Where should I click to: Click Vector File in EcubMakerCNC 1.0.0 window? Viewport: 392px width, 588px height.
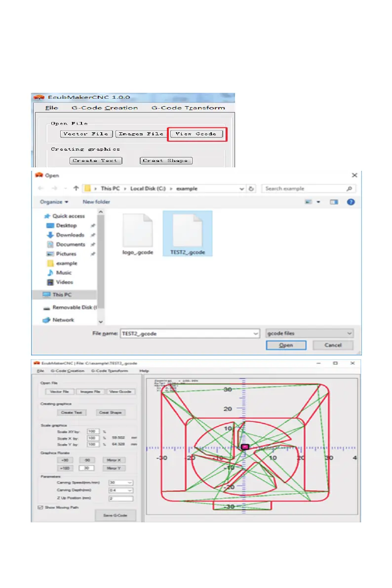pos(86,134)
